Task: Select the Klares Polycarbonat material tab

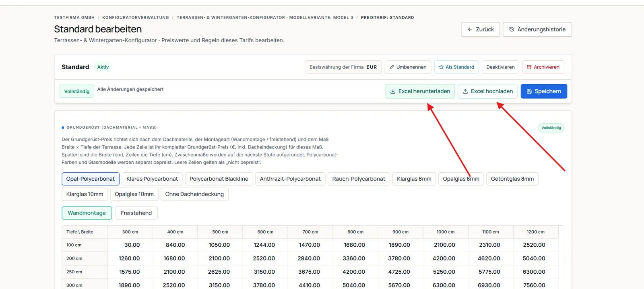Action: click(152, 179)
